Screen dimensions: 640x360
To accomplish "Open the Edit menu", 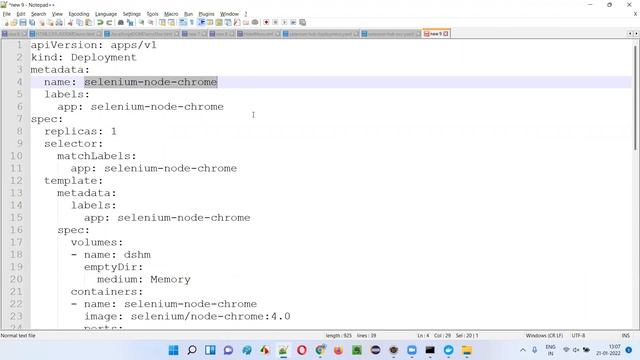I will pyautogui.click(x=21, y=14).
